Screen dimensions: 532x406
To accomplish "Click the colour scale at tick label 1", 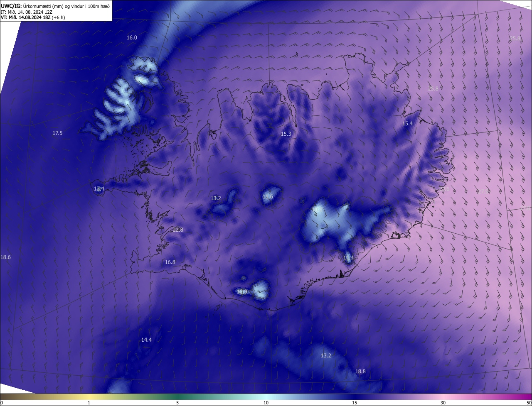I will click(x=89, y=403).
